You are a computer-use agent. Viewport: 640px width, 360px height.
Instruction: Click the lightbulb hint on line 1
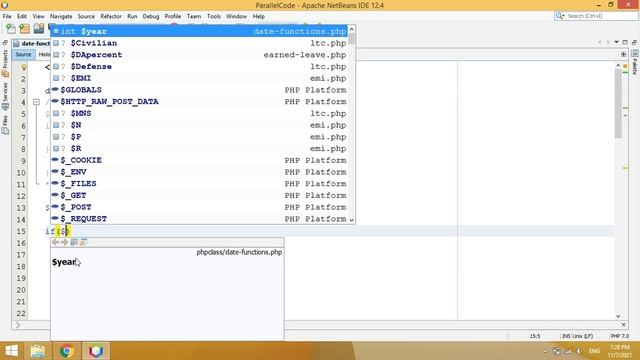24,67
